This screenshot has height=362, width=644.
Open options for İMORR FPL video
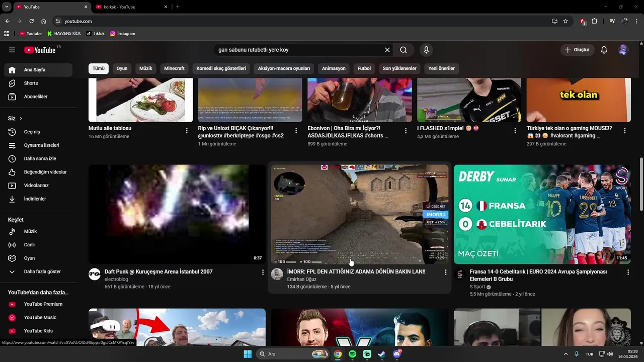coord(445,272)
